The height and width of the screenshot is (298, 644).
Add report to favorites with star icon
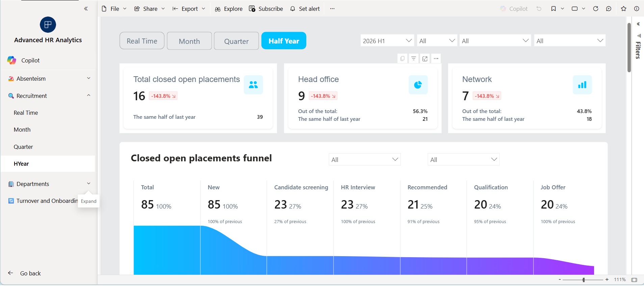click(623, 9)
